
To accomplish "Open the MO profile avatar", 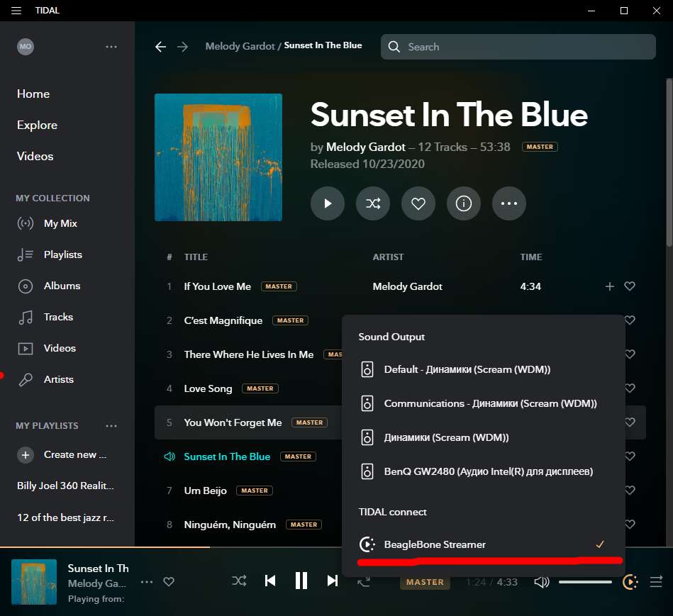I will pos(26,46).
